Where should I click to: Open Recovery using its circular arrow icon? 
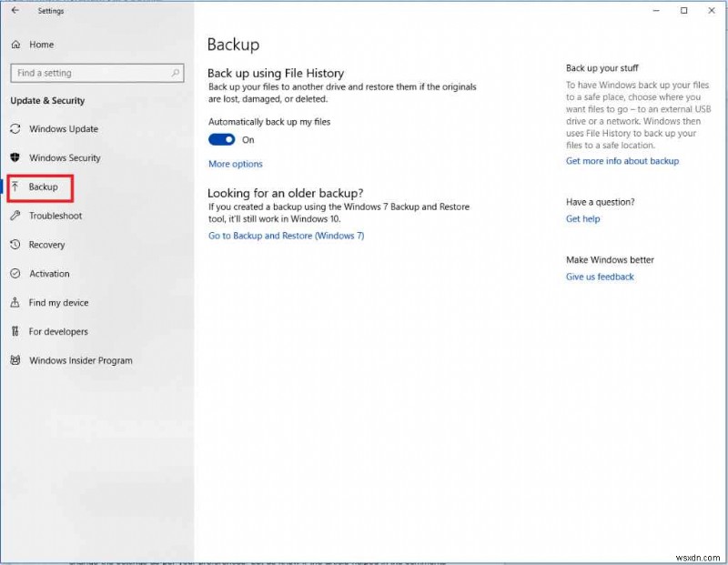(x=15, y=245)
